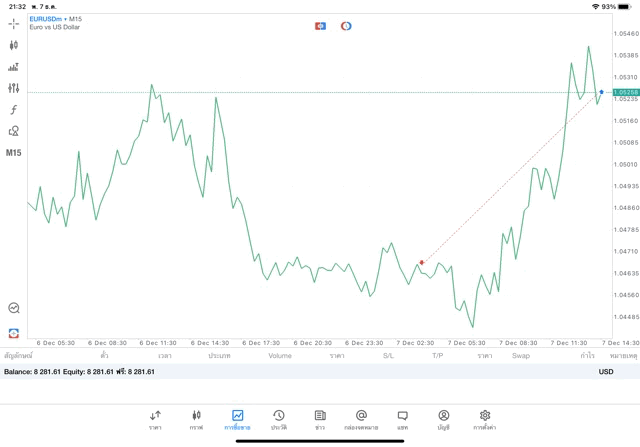Toggle the one-click trading circle icon
640x447 pixels.
pos(346,26)
